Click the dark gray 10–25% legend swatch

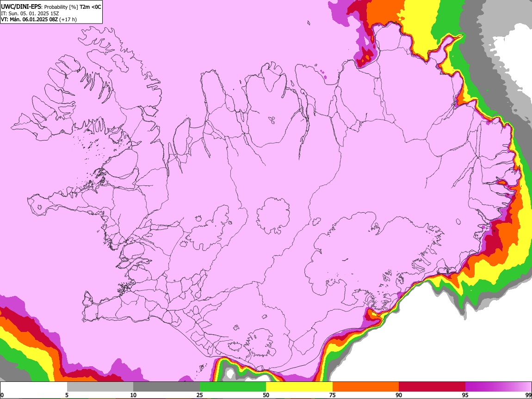167,387
